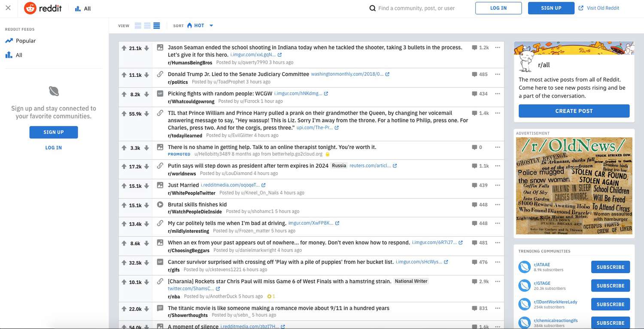Click the header SIGN UP button
Image resolution: width=644 pixels, height=329 pixels.
pos(551,8)
